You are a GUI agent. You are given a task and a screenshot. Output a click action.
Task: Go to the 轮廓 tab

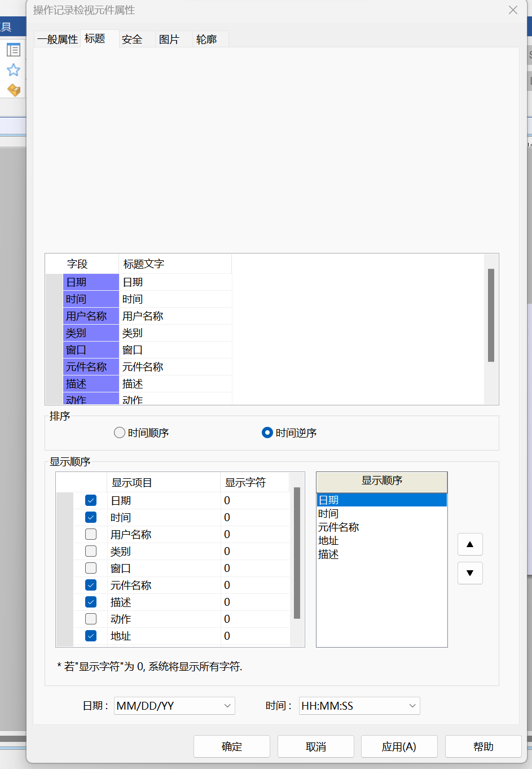click(206, 39)
